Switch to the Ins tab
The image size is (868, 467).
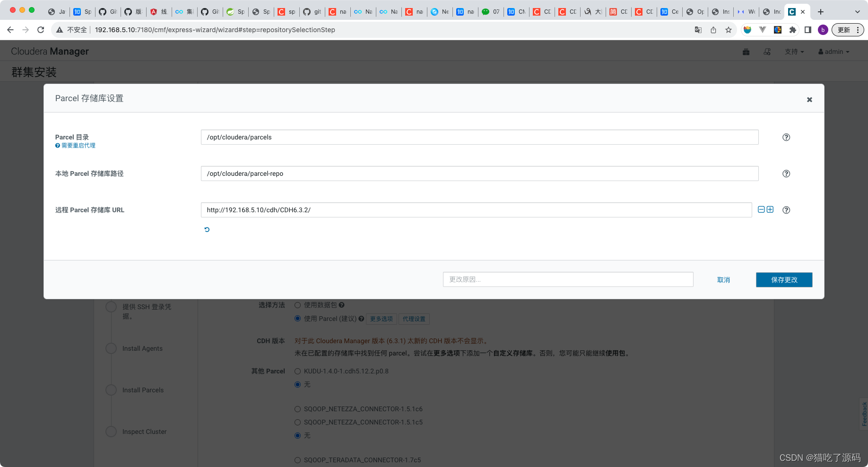pyautogui.click(x=720, y=12)
